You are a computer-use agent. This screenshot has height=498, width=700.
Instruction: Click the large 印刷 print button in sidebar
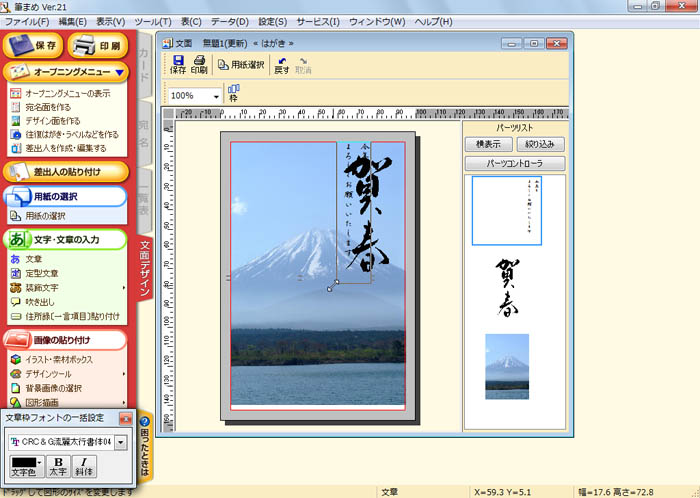(97, 45)
